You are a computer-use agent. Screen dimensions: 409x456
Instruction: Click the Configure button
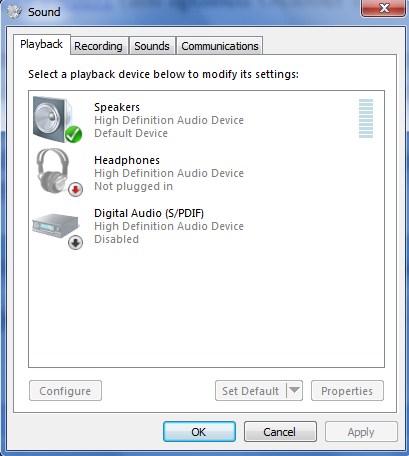point(65,391)
